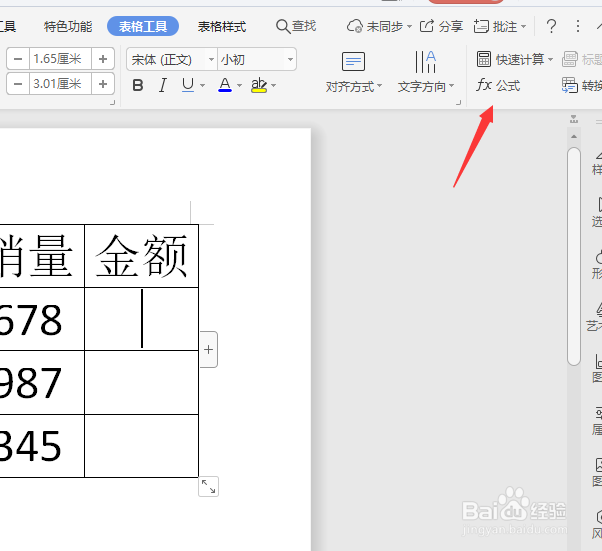Viewport: 602px width, 551px height.
Task: Open the fx 公式 formula button
Action: pos(498,85)
